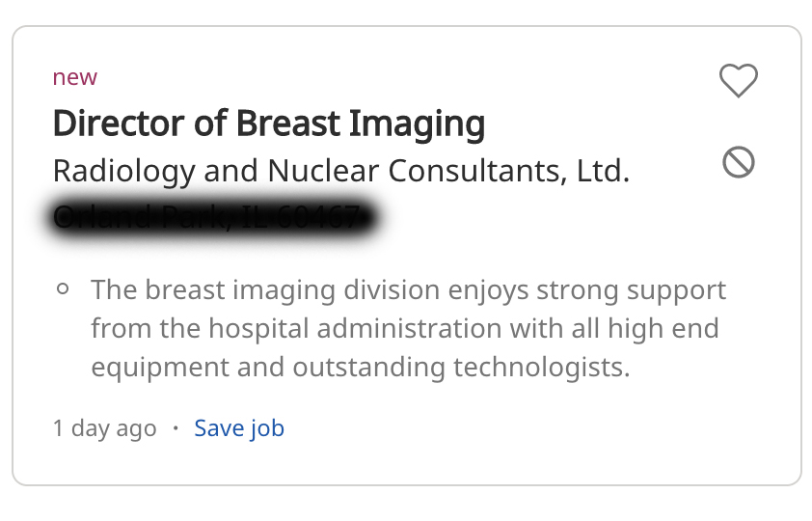
Task: Click Radiology and Nuclear Consultants, Ltd. company name
Action: [x=341, y=171]
